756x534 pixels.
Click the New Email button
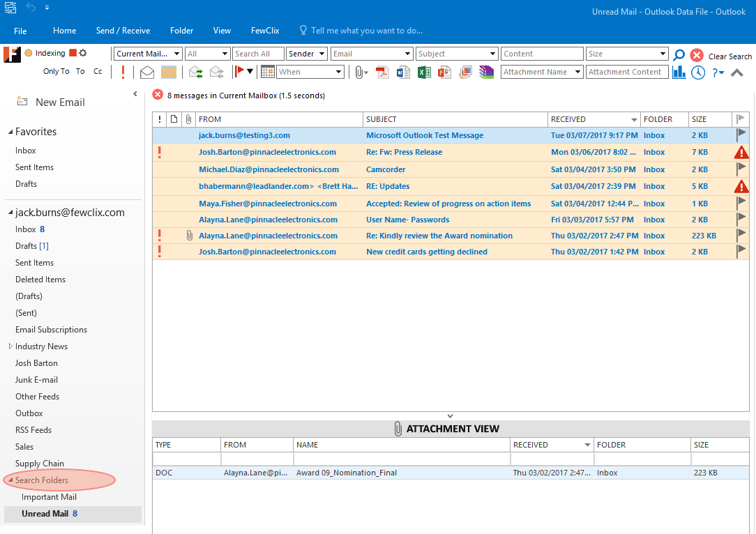[51, 102]
